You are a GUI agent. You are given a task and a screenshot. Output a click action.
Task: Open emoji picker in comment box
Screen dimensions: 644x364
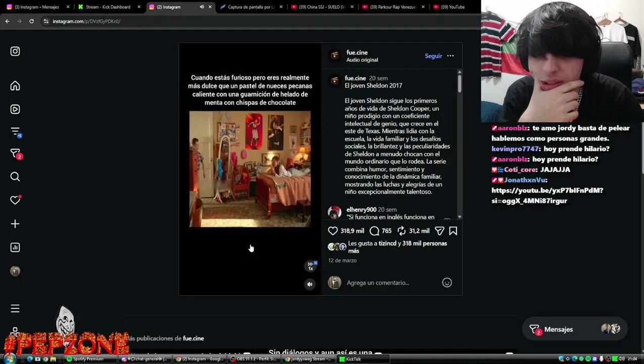[x=447, y=283]
